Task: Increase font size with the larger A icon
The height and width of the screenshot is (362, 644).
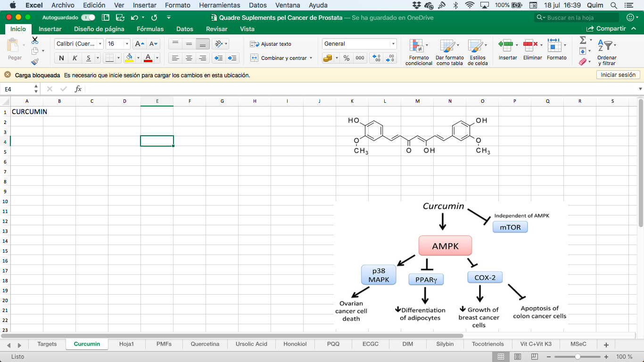Action: tap(139, 44)
